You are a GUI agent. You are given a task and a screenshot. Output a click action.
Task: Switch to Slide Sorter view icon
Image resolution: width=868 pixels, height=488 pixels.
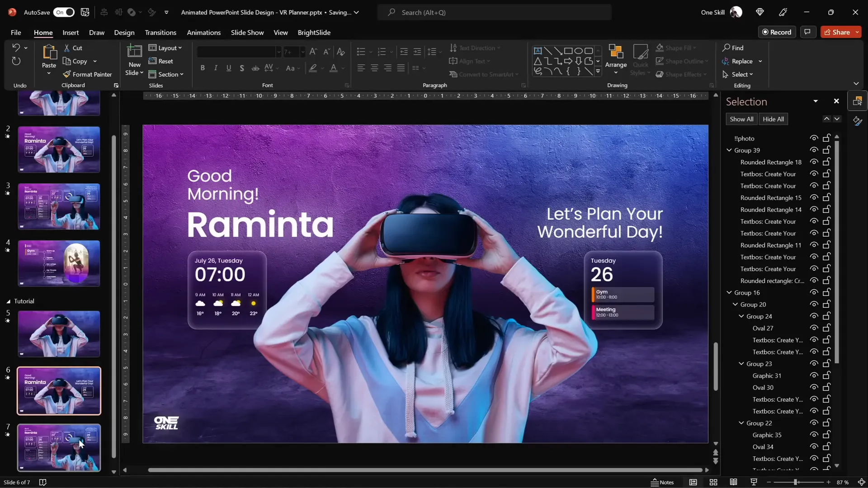pyautogui.click(x=713, y=483)
